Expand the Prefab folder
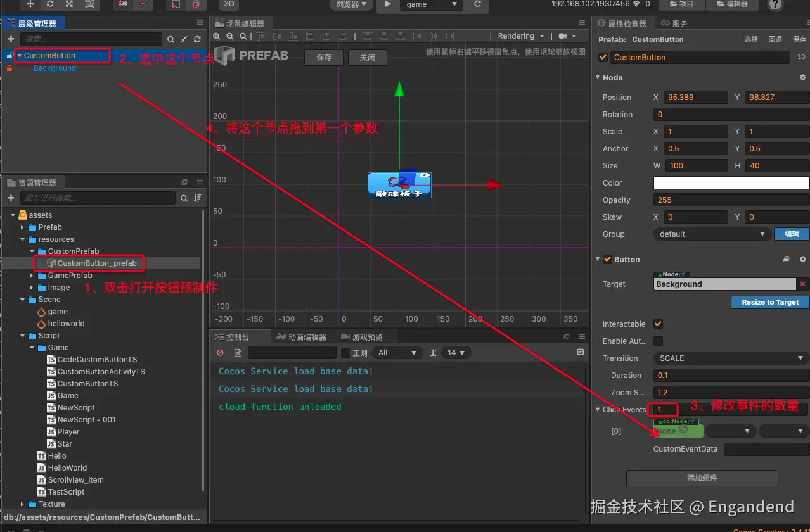810x532 pixels. [22, 227]
